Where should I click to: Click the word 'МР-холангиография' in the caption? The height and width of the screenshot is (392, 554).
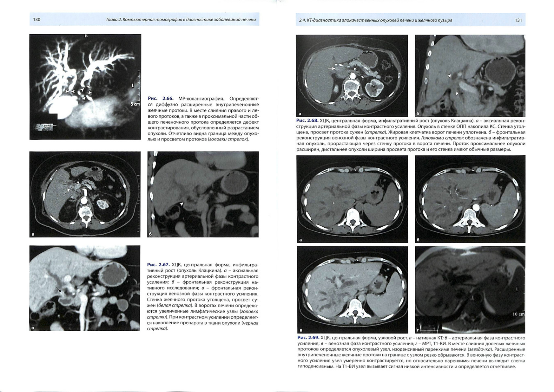click(201, 99)
